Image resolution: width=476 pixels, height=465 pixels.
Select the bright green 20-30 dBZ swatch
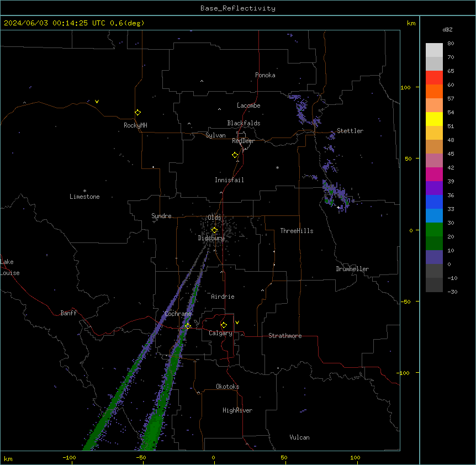coord(434,230)
